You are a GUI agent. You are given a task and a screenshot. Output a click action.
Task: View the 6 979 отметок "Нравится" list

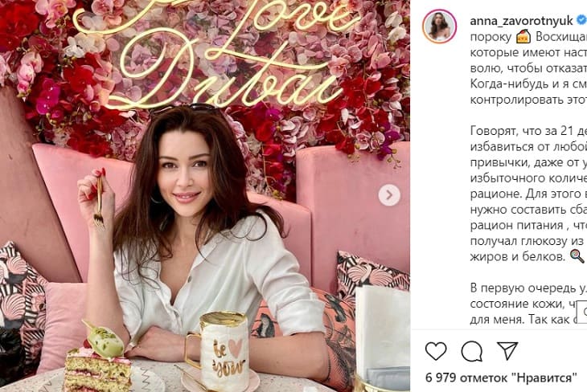(501, 378)
